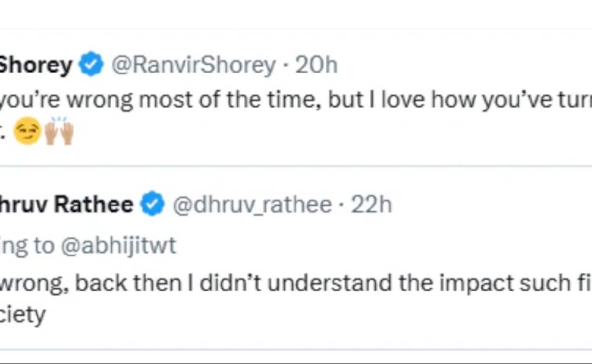Click "back then I didn't understand" text
Viewport: 592px width, 364px height.
193,284
